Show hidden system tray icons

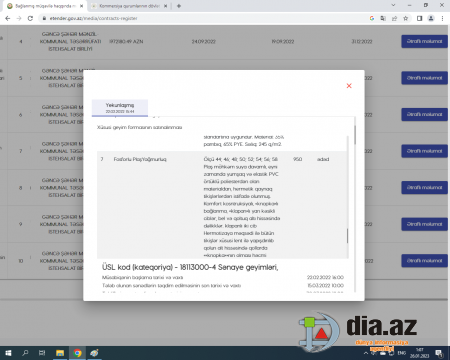(x=366, y=353)
